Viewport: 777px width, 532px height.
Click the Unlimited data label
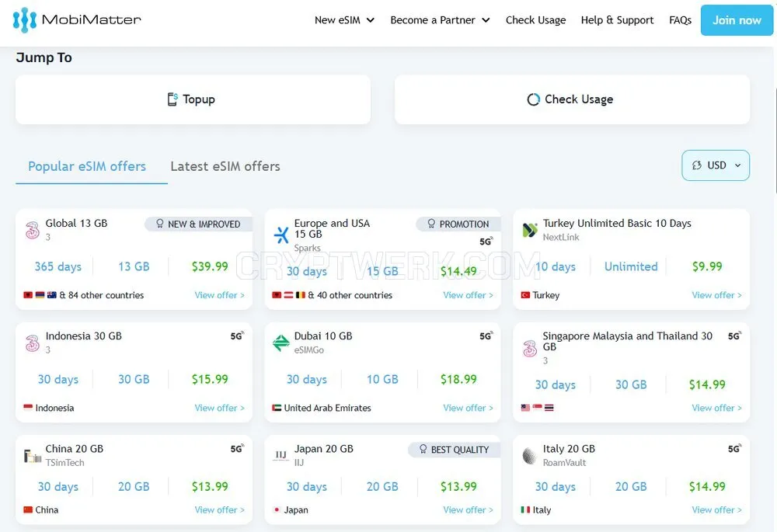631,266
